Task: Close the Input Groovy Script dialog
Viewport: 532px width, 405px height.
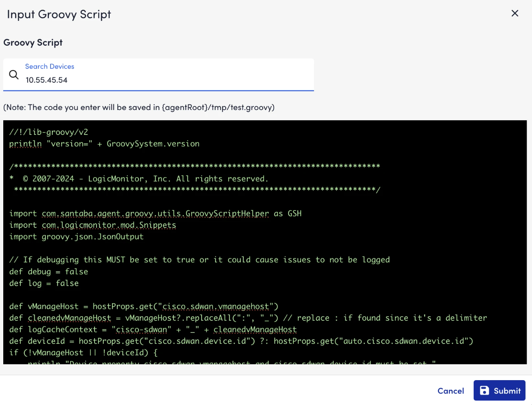Action: click(514, 13)
